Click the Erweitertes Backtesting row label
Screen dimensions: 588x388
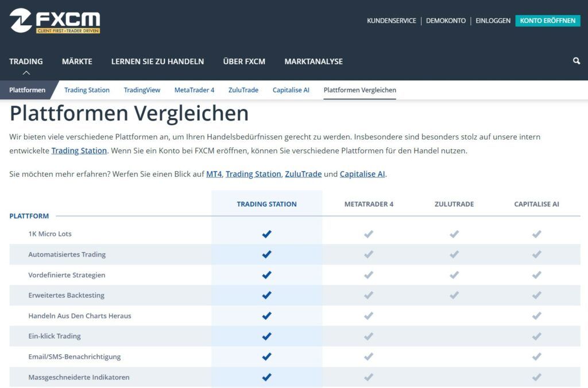pyautogui.click(x=67, y=295)
